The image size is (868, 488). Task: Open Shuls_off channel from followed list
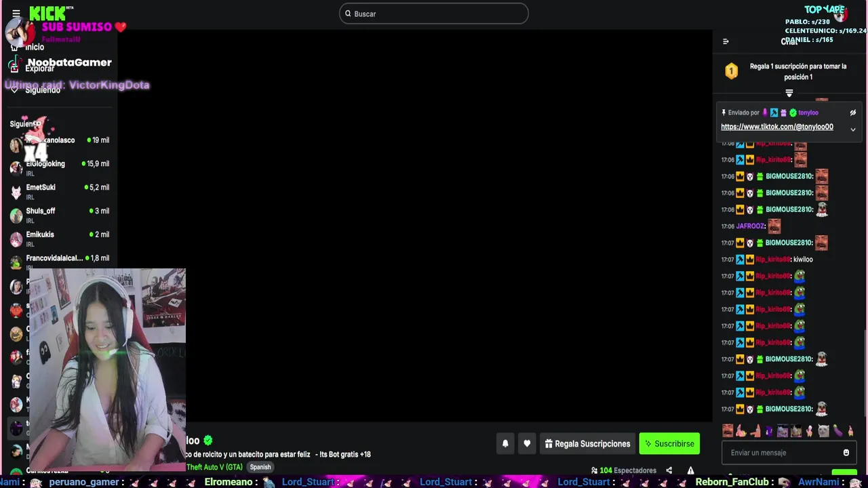point(60,214)
